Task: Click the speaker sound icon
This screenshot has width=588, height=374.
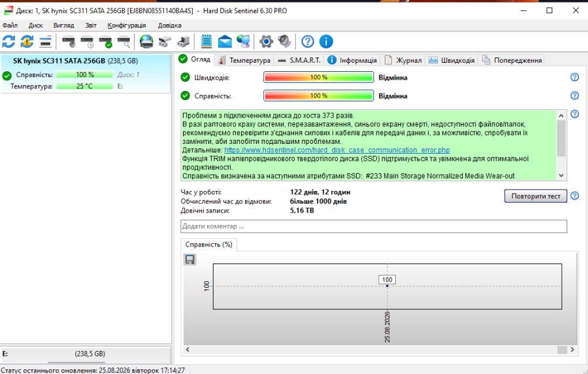Action: coord(285,41)
